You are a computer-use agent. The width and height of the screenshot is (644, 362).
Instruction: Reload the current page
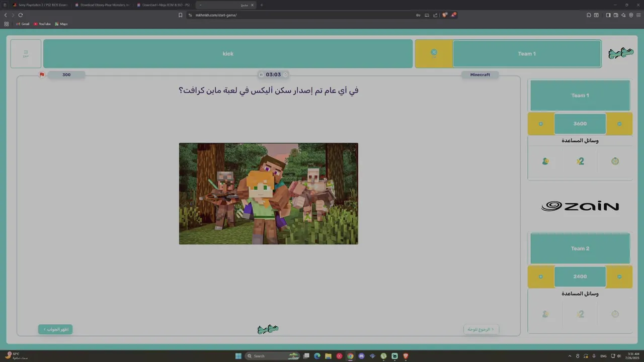point(21,15)
